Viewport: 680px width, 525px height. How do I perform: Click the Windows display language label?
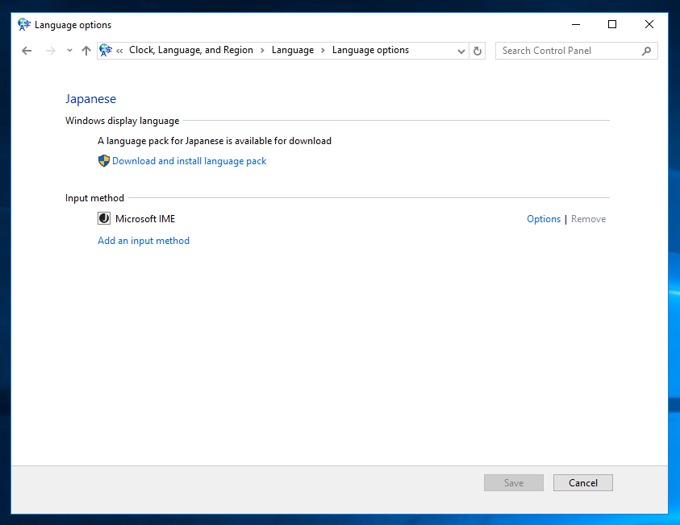[x=122, y=121]
